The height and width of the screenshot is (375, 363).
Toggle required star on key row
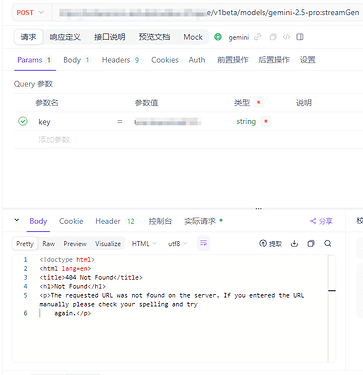coord(266,121)
